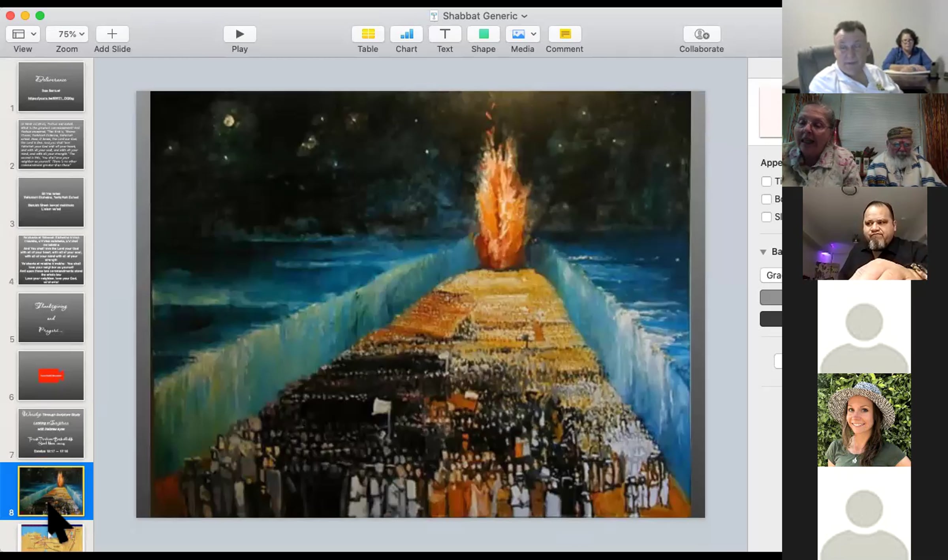Toggle the second Appearance checkbox
The height and width of the screenshot is (560, 948).
click(x=766, y=199)
